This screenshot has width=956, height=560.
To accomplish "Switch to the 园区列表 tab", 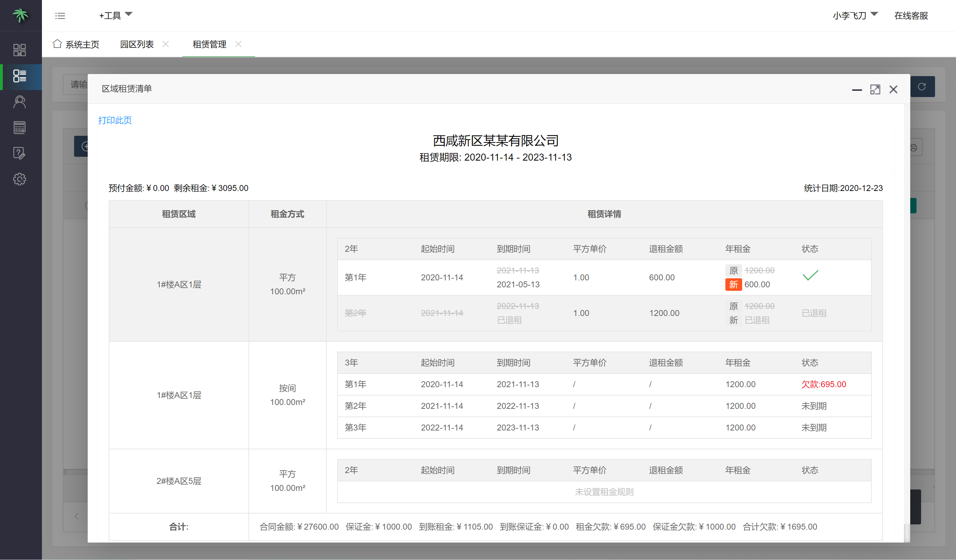I will [x=137, y=44].
